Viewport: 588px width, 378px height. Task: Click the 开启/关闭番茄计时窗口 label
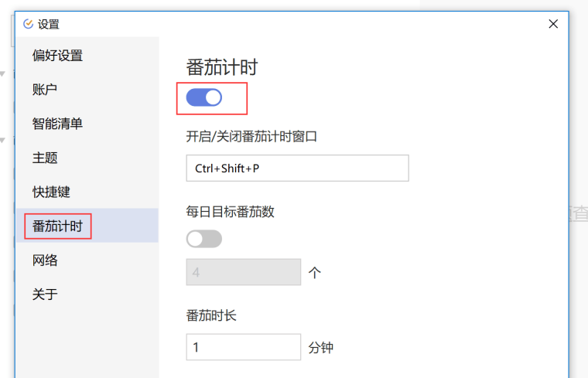[252, 137]
